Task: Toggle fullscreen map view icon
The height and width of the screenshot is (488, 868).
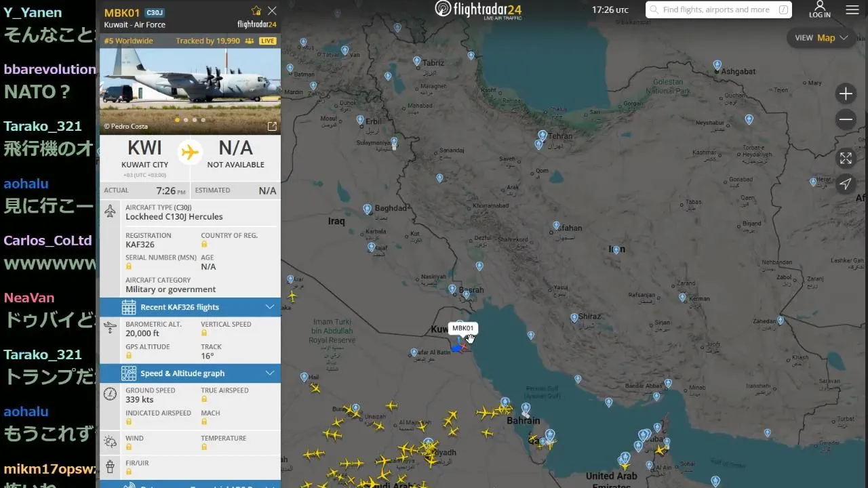Action: [846, 158]
